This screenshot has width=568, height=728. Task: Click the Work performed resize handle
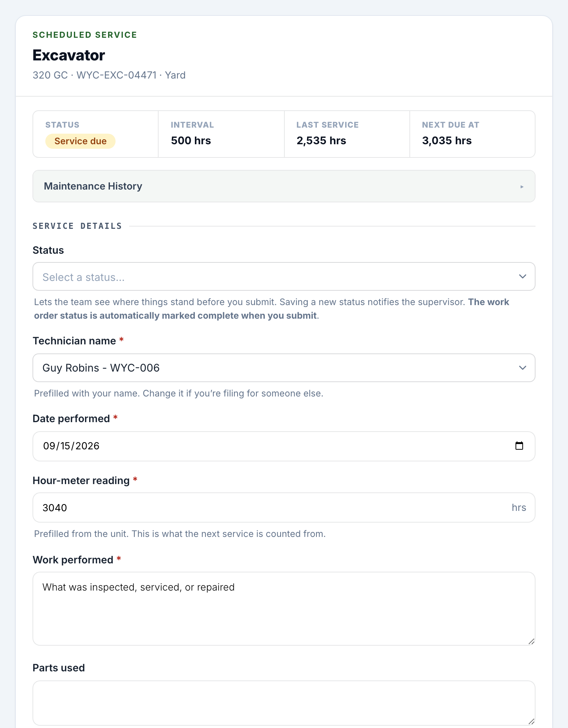tap(531, 641)
